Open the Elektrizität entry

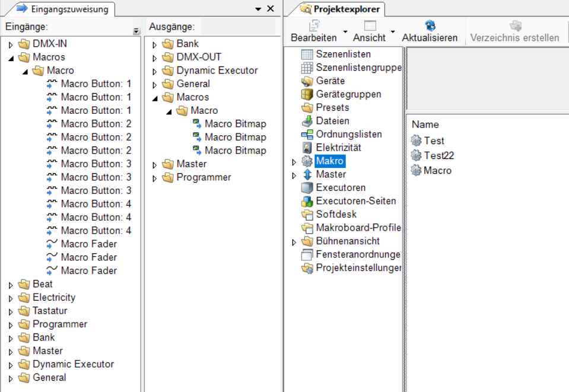coord(338,148)
